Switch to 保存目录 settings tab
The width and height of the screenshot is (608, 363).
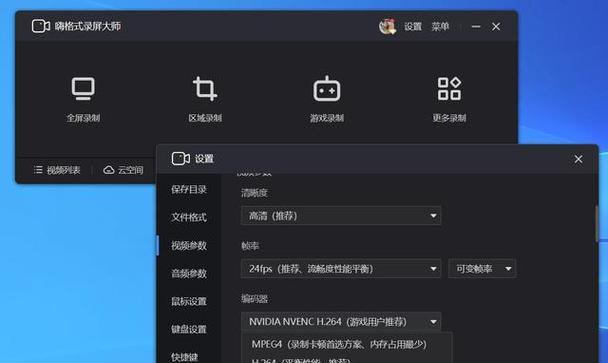[x=189, y=189]
